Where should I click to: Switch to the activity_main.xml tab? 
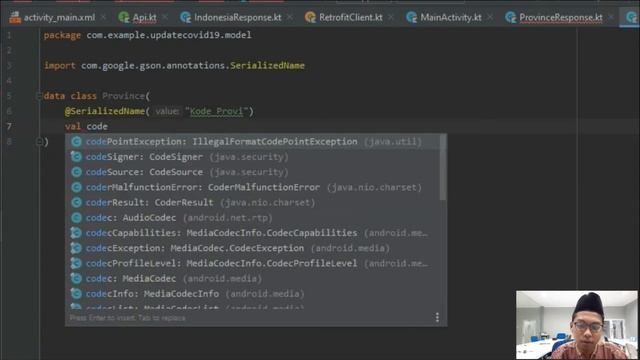pyautogui.click(x=59, y=18)
